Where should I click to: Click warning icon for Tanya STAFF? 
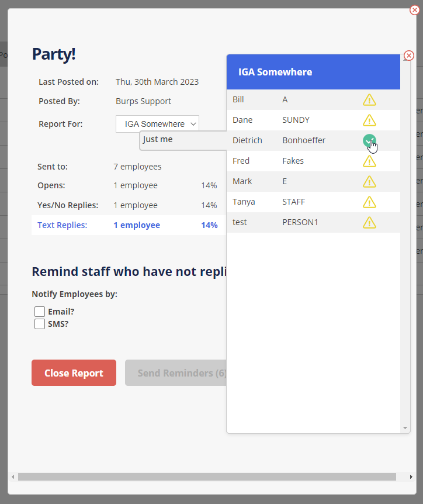click(x=369, y=202)
